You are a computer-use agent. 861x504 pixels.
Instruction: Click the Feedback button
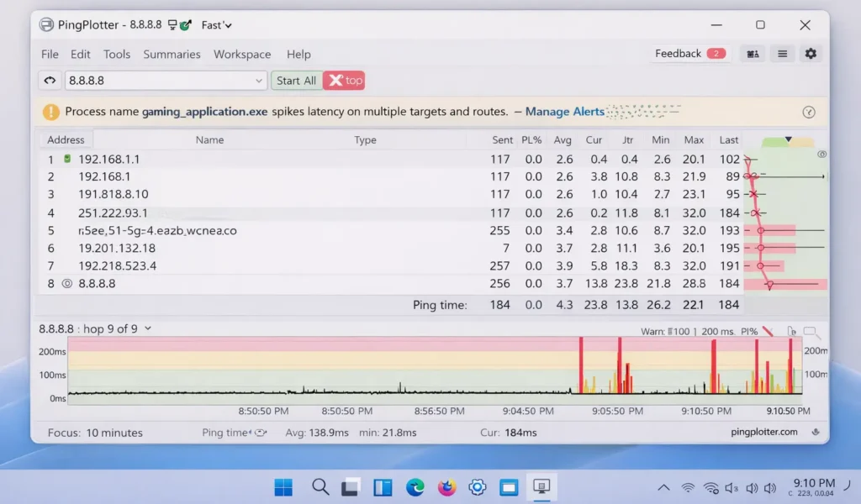click(689, 53)
